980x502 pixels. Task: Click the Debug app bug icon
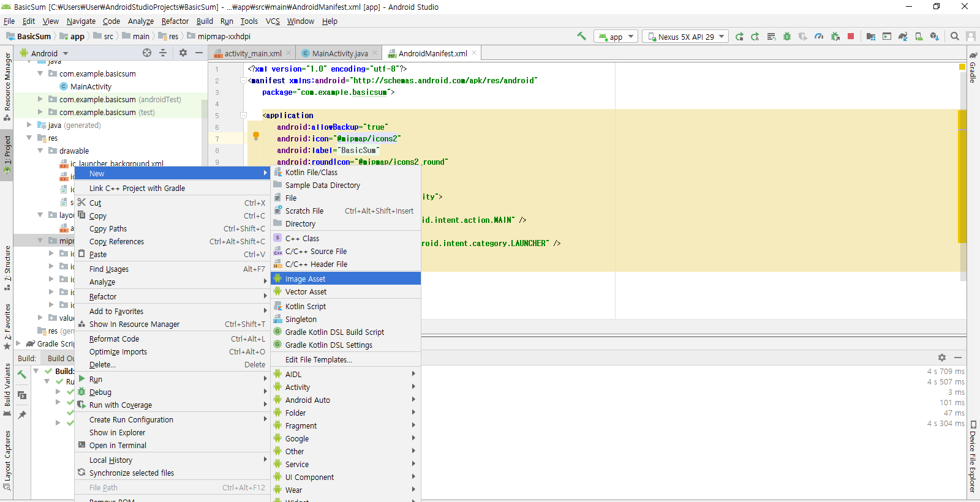pyautogui.click(x=787, y=37)
